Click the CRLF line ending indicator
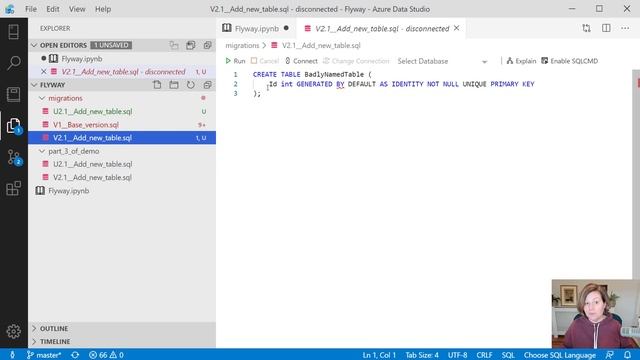Screen dimensions: 640x360 [x=484, y=355]
